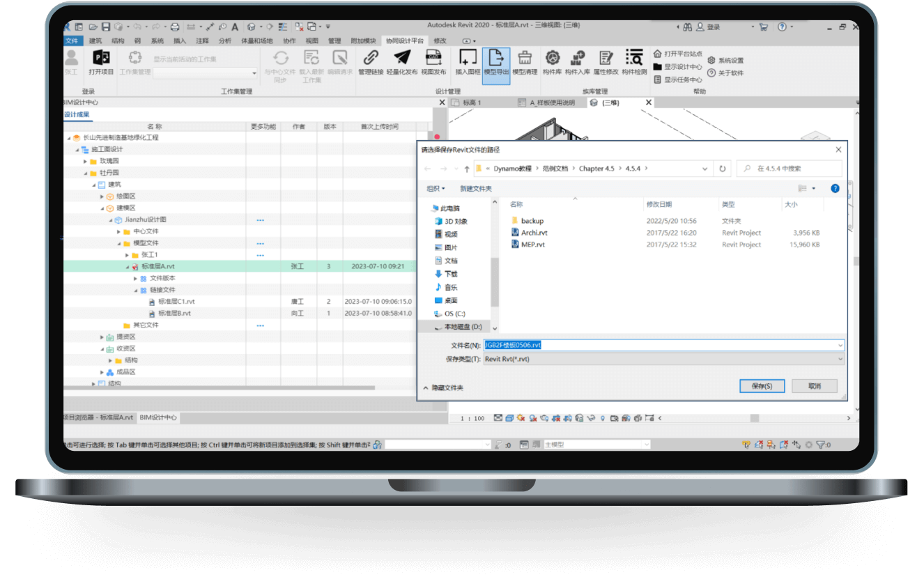Open more options for Jianzhu设计图 row

click(260, 220)
